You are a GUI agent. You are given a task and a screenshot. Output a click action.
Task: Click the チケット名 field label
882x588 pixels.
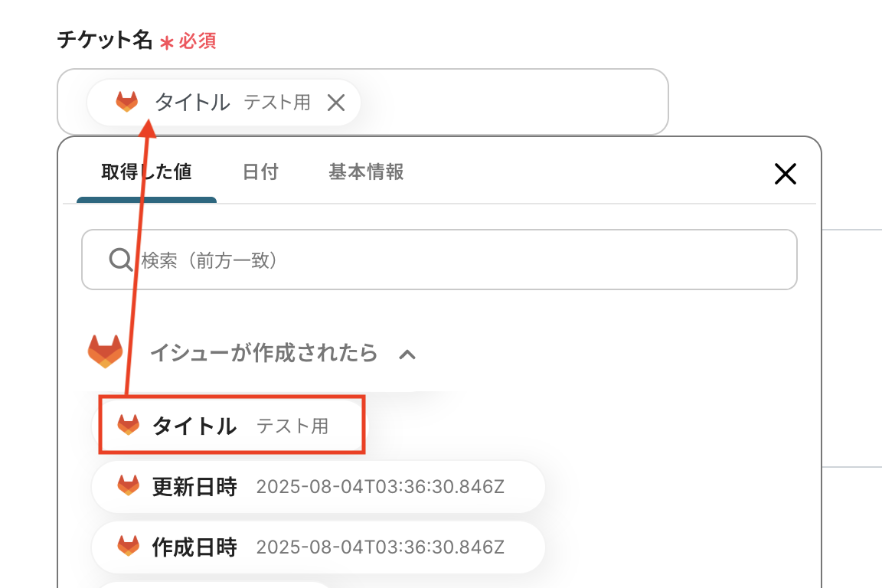[106, 40]
